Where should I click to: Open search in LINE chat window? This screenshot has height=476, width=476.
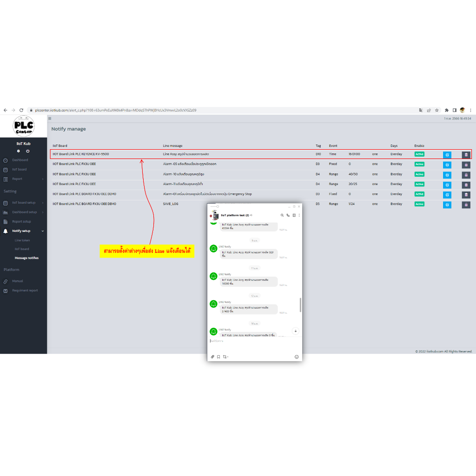click(282, 215)
